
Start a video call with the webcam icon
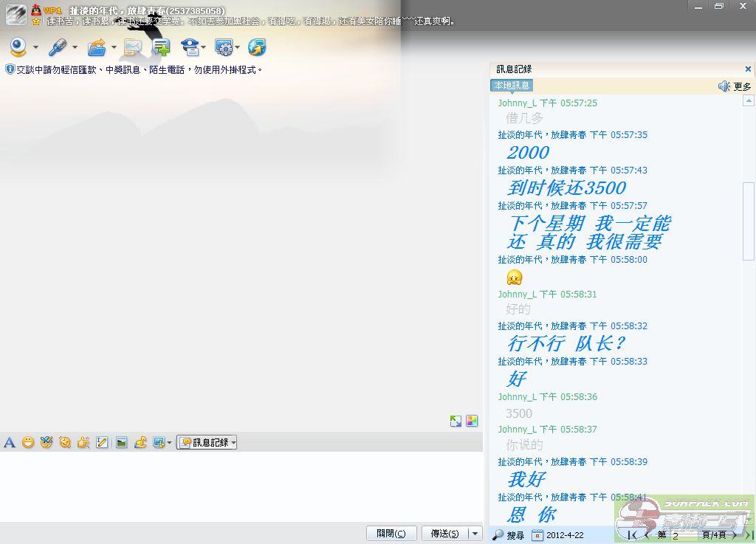pyautogui.click(x=18, y=48)
